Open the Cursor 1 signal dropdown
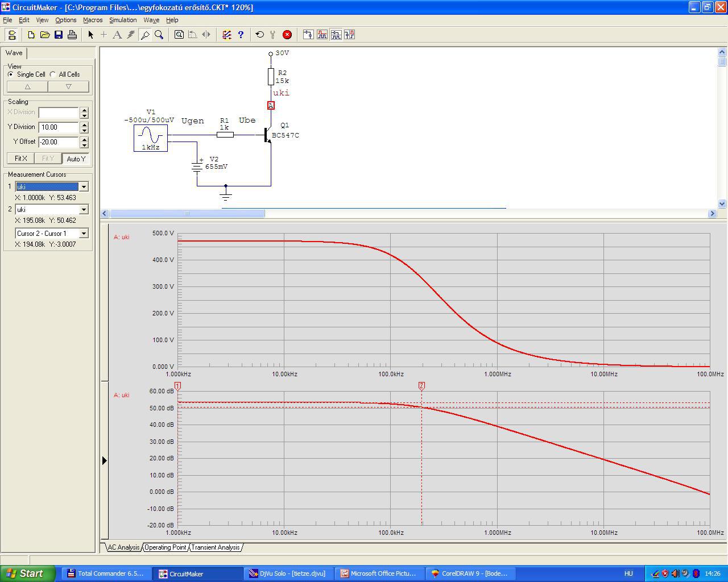 (84, 186)
